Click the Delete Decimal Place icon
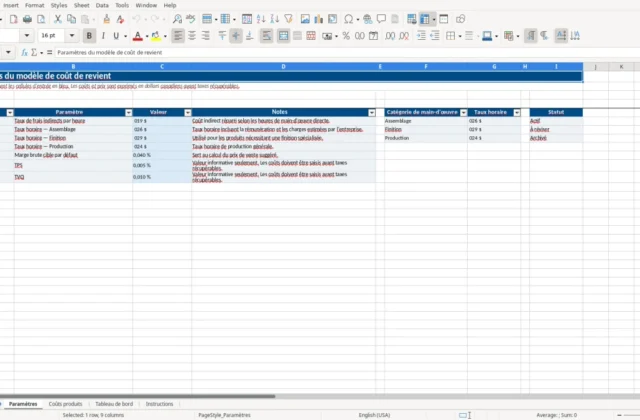 pyautogui.click(x=404, y=36)
